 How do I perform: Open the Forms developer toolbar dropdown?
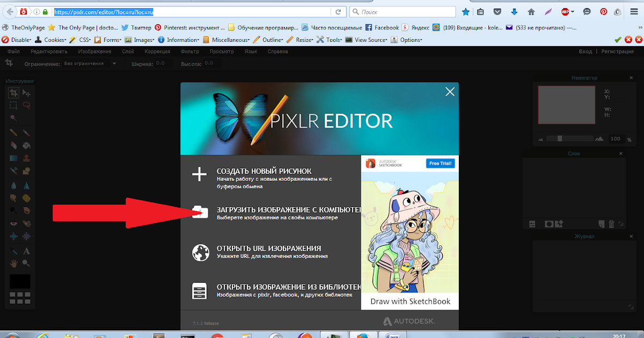click(x=109, y=40)
